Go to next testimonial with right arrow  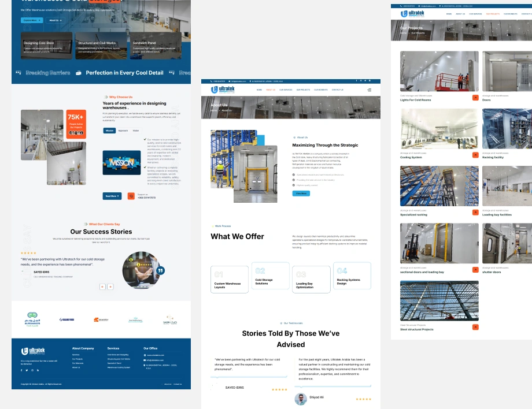tap(110, 287)
